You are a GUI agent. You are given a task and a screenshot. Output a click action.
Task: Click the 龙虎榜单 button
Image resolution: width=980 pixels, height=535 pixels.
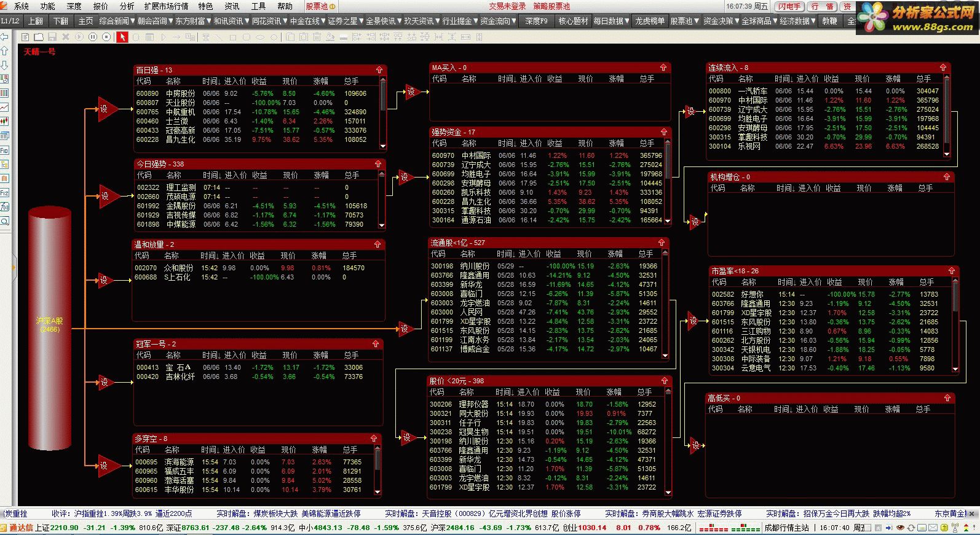coord(650,21)
